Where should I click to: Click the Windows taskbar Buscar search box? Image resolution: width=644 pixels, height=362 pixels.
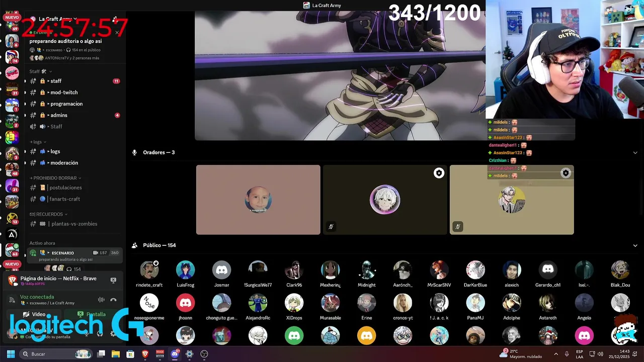(56, 354)
